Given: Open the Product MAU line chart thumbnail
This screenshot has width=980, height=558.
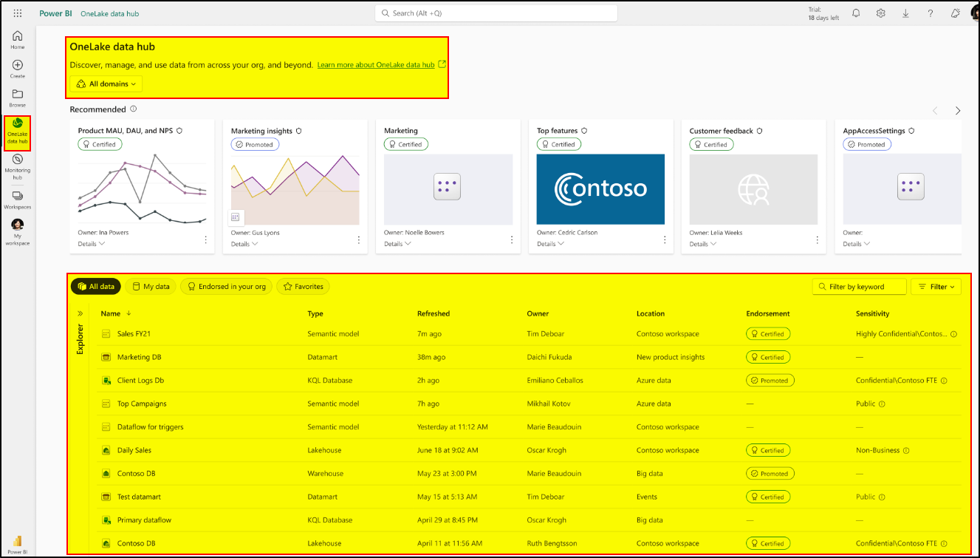Looking at the screenshot, I should 142,189.
